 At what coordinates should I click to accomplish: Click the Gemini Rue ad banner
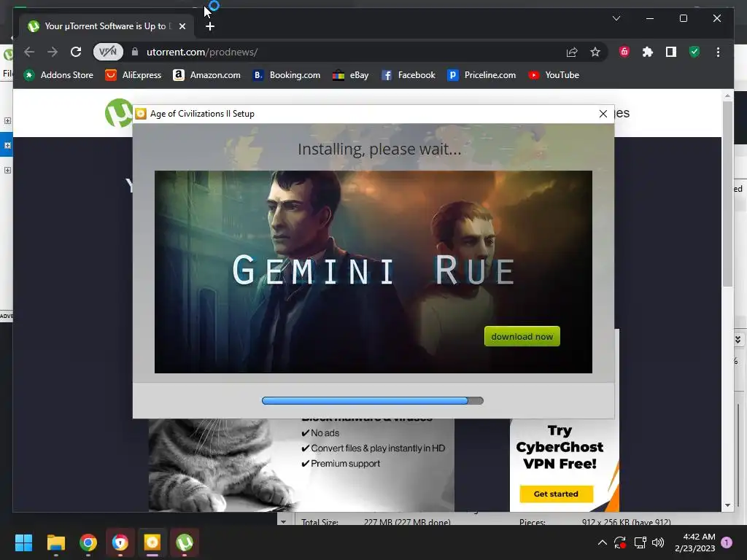pos(373,272)
